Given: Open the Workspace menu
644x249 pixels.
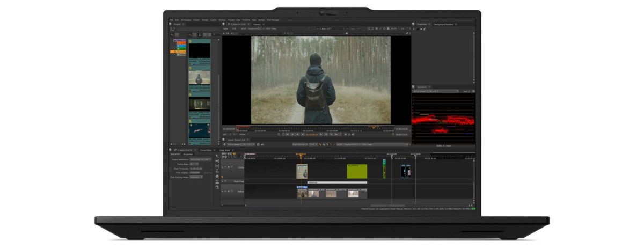Looking at the screenshot, I should point(185,20).
